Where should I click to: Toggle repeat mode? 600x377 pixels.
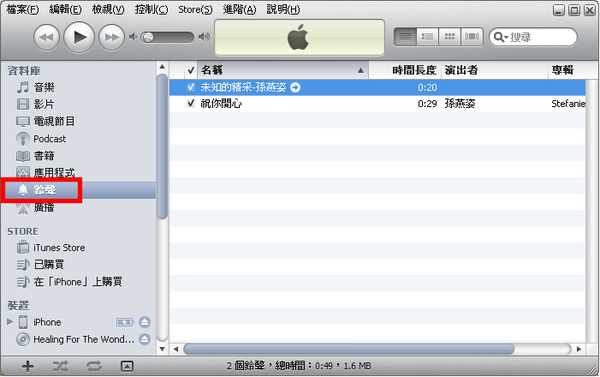tap(94, 366)
